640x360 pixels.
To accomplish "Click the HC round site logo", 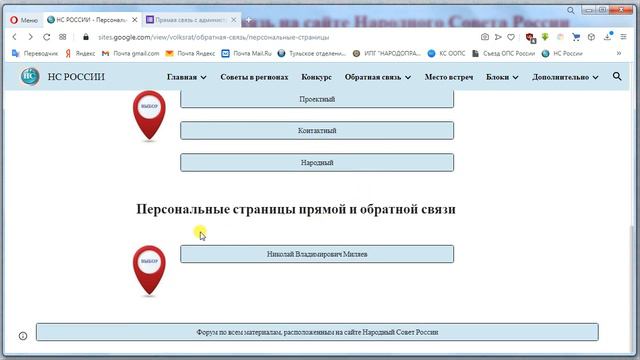I will tap(30, 77).
